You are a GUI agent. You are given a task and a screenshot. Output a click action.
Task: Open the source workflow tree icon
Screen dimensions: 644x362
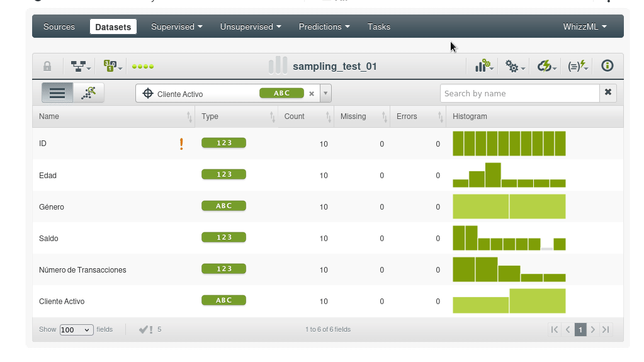(80, 66)
